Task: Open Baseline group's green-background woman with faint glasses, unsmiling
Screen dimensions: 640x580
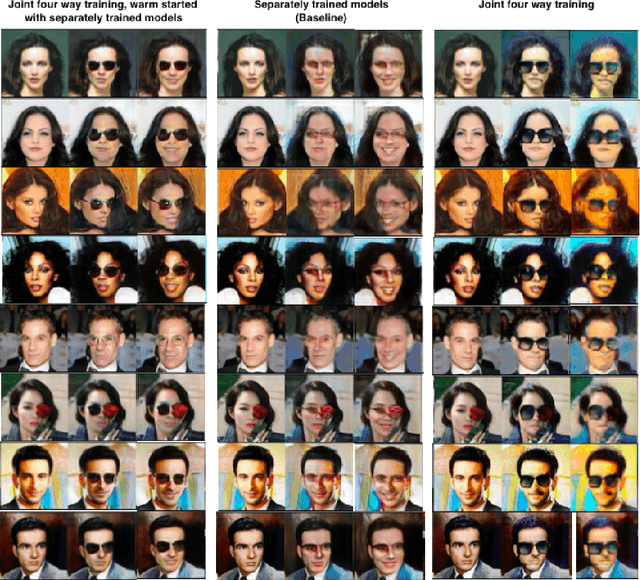Action: (x=320, y=63)
